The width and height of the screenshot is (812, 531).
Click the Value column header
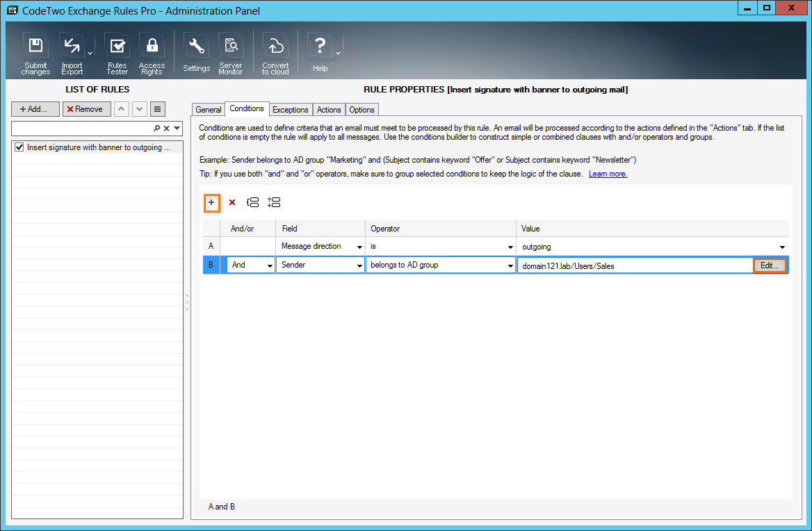coord(653,229)
